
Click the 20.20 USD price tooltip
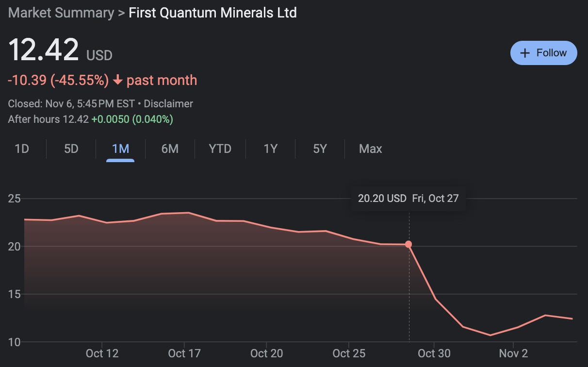point(408,198)
